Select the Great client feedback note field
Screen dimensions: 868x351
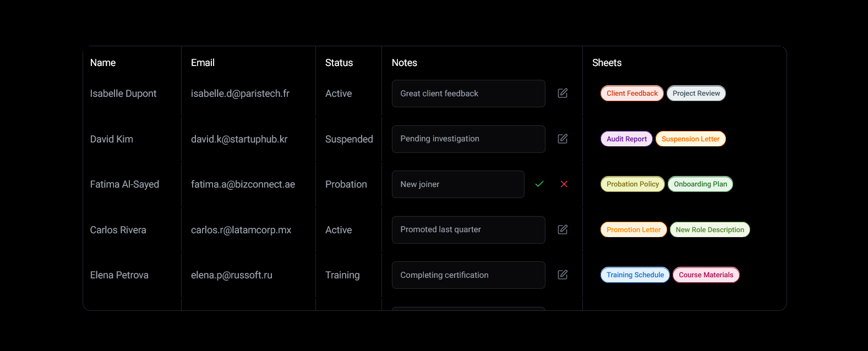(468, 94)
